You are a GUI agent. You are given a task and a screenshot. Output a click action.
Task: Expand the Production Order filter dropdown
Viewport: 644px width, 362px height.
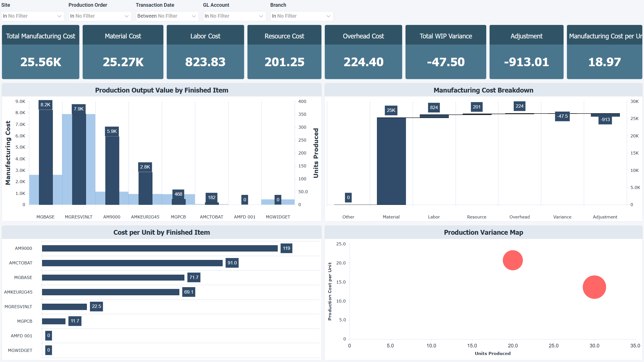100,16
